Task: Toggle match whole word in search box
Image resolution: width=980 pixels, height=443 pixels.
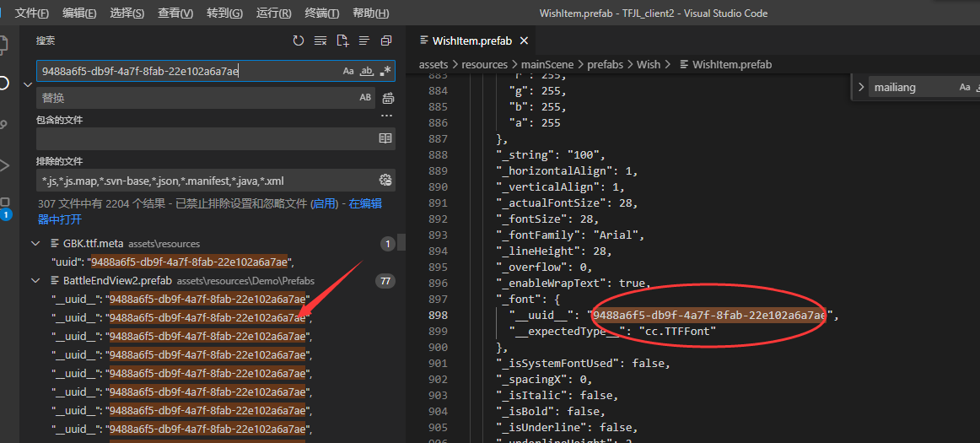Action: (x=368, y=71)
